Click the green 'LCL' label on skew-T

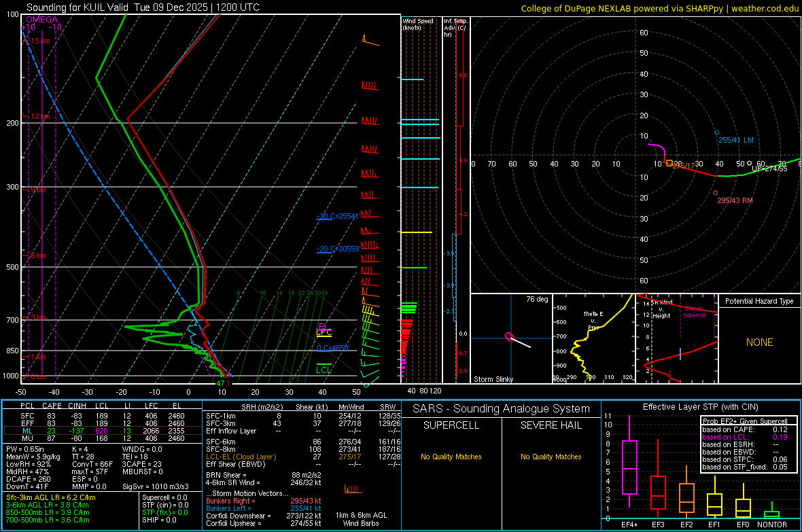pyautogui.click(x=324, y=370)
